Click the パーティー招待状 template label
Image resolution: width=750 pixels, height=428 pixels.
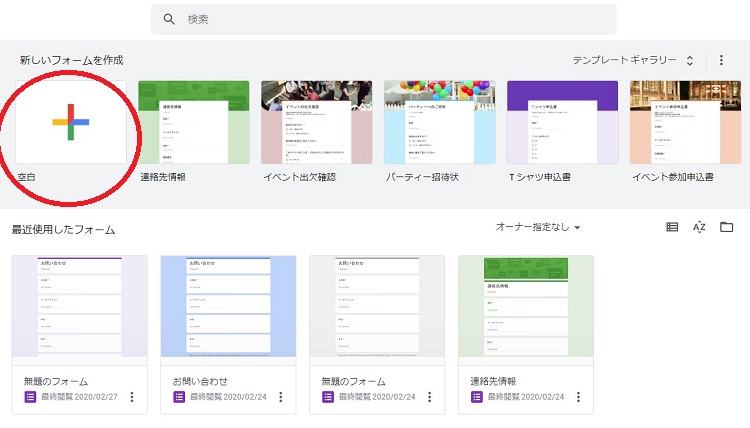click(422, 177)
